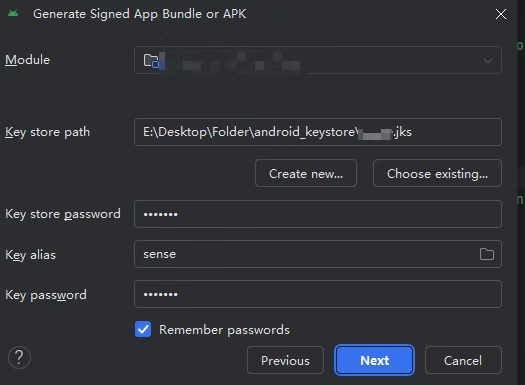Click the Key store path label
The width and height of the screenshot is (525, 385).
(x=48, y=132)
